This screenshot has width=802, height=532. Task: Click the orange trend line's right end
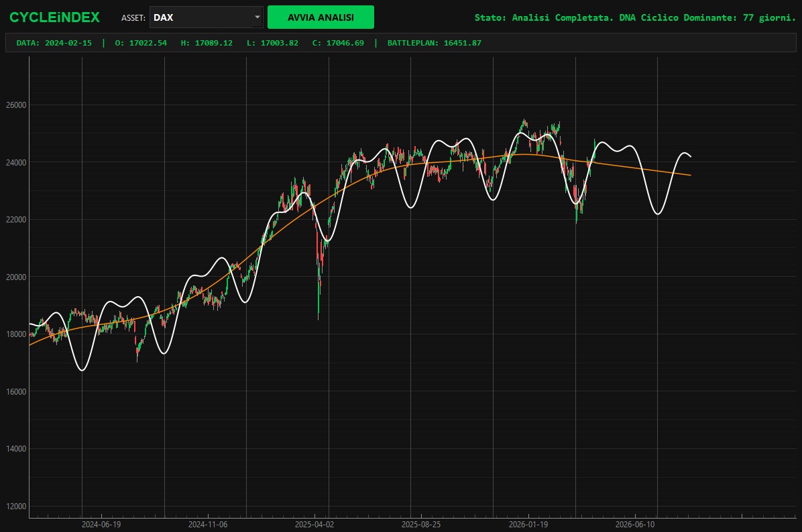coord(690,176)
